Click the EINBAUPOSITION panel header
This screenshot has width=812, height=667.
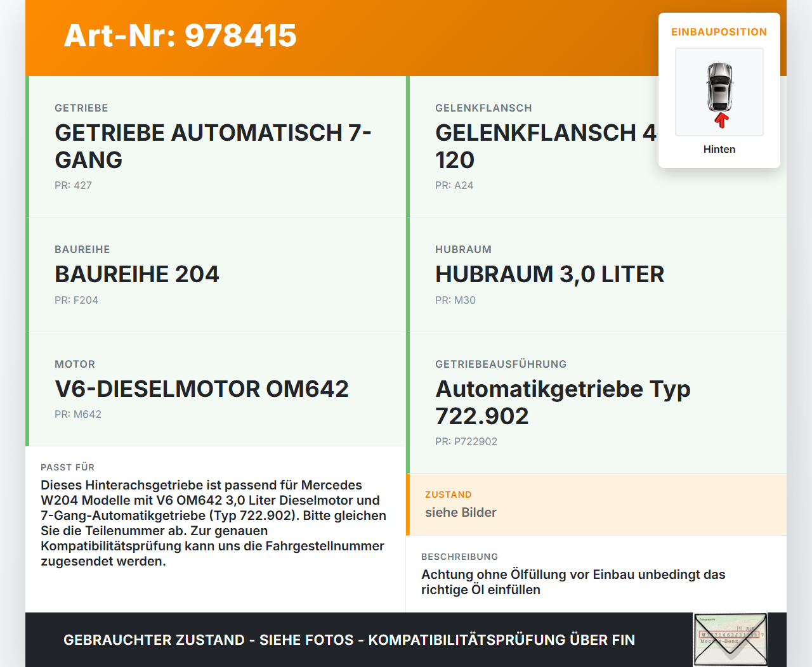pos(719,32)
